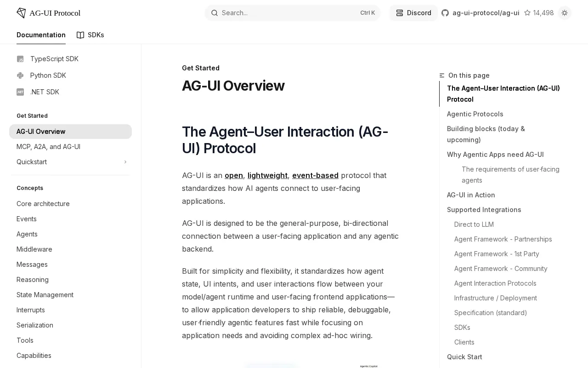This screenshot has width=588, height=368.
Task: Switch to the SDKs tab
Action: [90, 35]
